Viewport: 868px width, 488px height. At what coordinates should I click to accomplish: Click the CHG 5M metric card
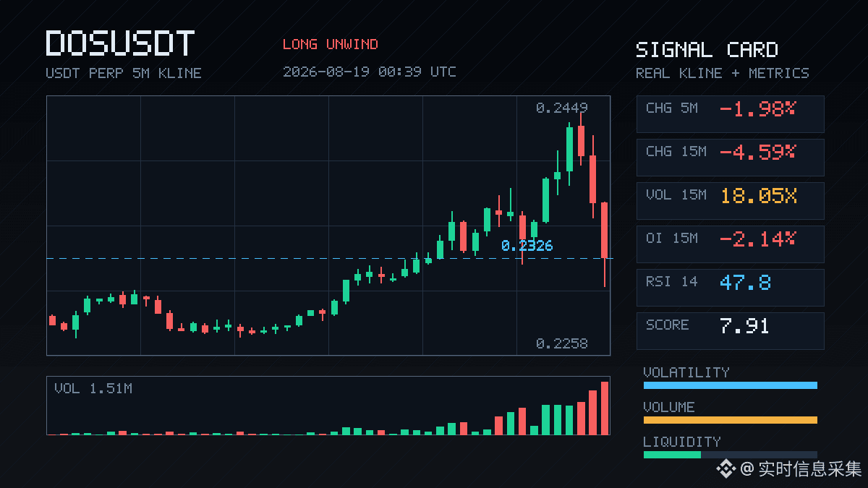[730, 114]
